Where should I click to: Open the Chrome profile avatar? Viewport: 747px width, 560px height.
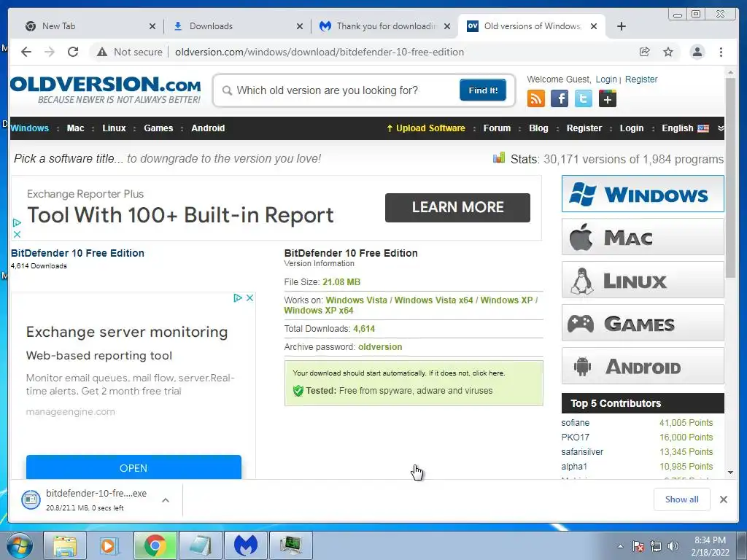click(697, 52)
